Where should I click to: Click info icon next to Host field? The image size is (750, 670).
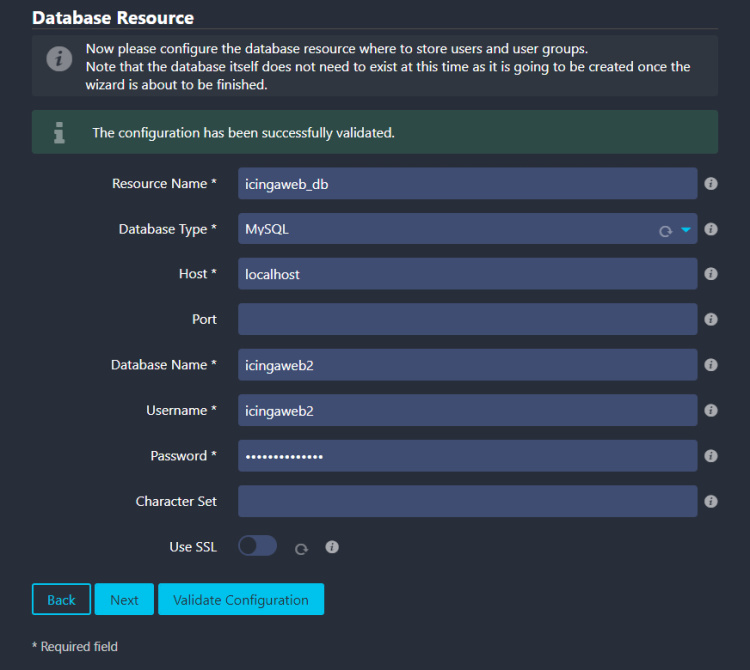(711, 274)
